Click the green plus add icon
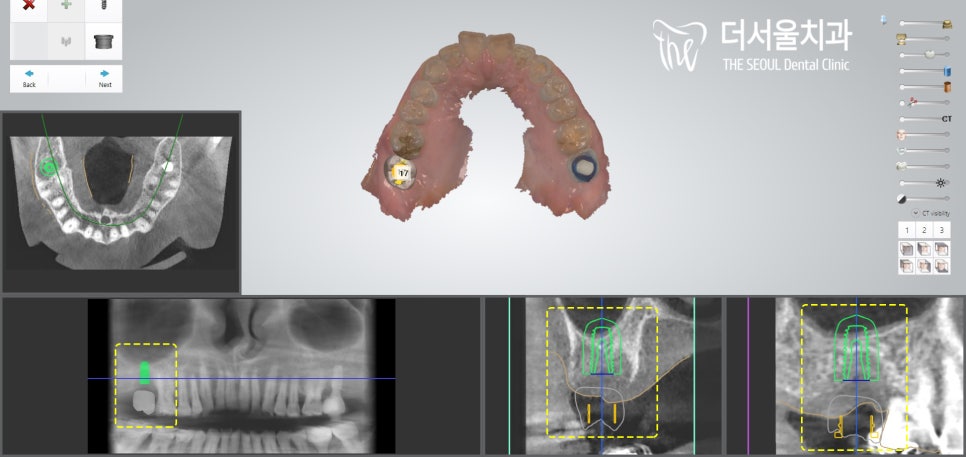The height and width of the screenshot is (457, 966). [x=66, y=6]
